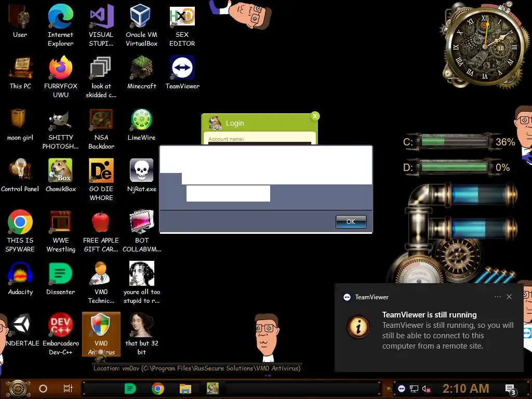Viewport: 532px width, 399px height.
Task: Click OK in the blank dialog
Action: [x=351, y=221]
